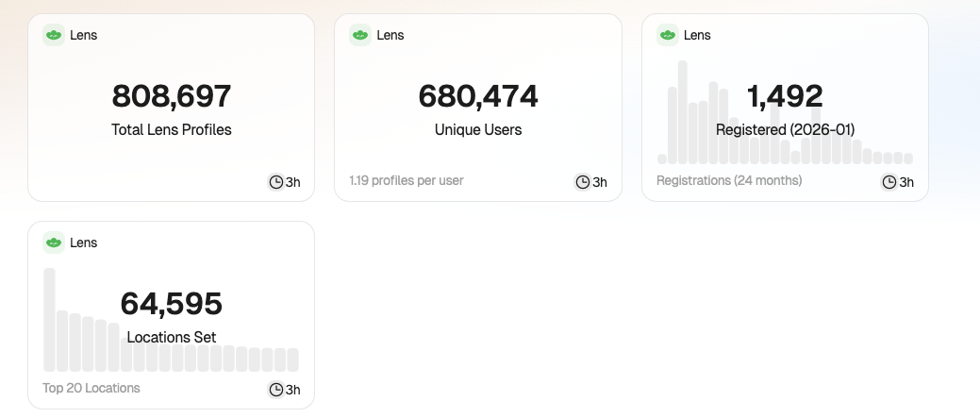Click the "Registrations (24 months)" caption
The width and height of the screenshot is (980, 418).
[x=729, y=180]
